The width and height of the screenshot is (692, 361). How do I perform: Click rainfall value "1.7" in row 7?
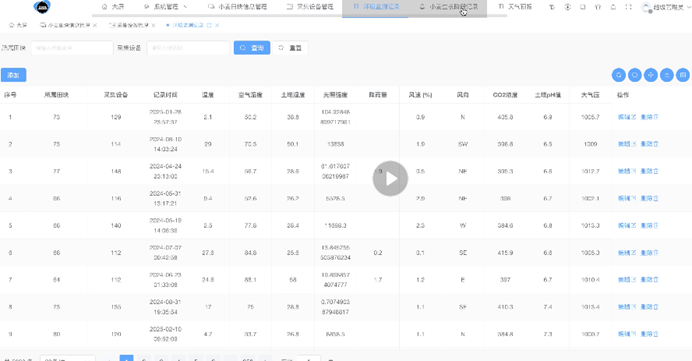click(378, 279)
